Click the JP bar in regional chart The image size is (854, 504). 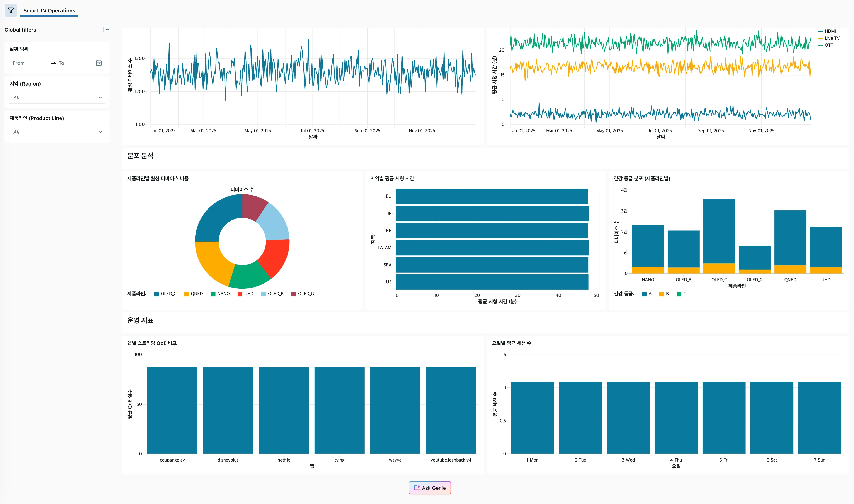[492, 214]
